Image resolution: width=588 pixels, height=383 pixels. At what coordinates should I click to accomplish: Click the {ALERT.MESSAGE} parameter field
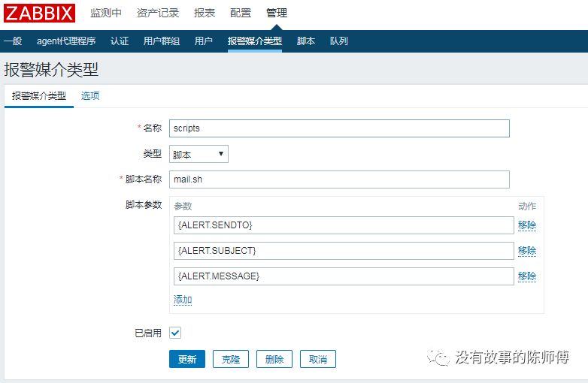pos(344,276)
